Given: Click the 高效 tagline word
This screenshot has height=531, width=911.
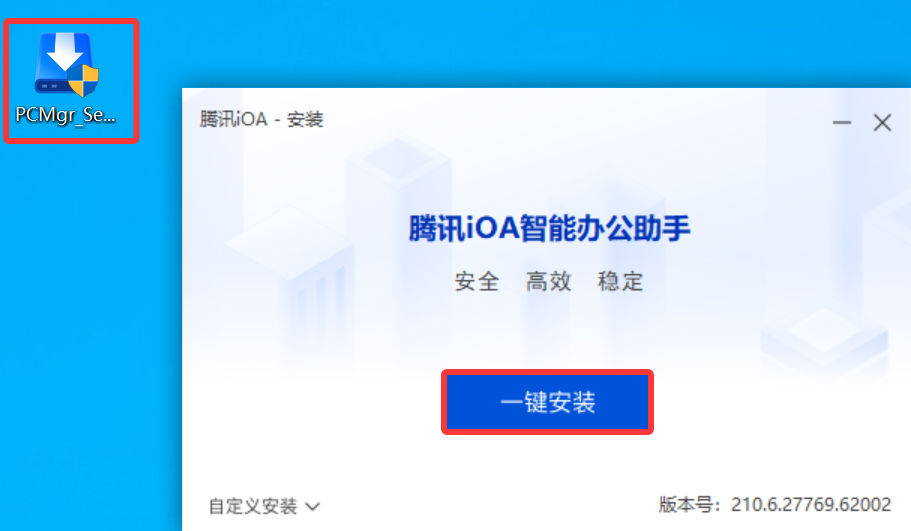Looking at the screenshot, I should tap(548, 282).
